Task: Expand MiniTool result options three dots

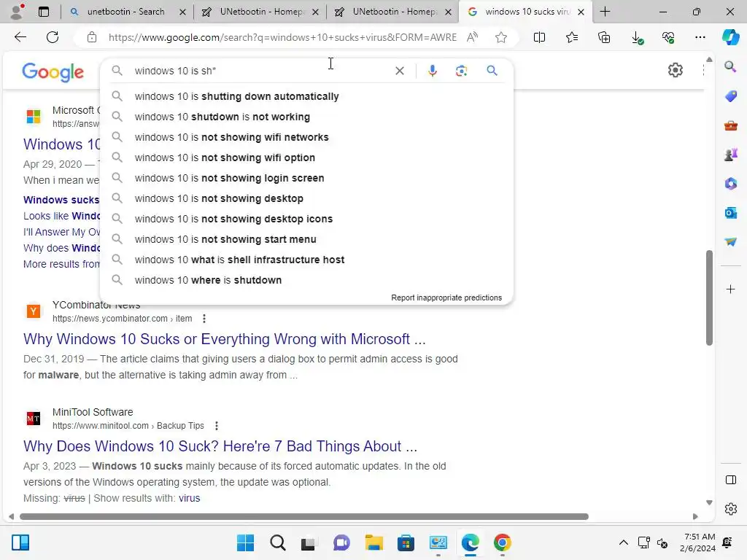Action: (216, 426)
